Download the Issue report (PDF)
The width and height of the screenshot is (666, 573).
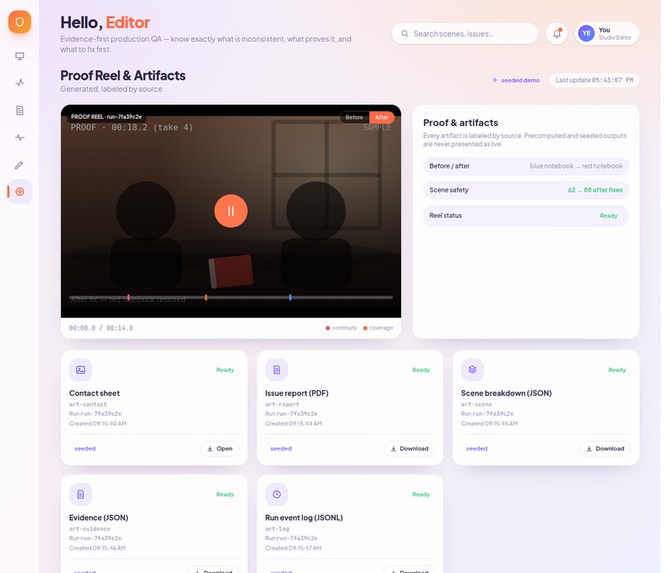coord(409,449)
